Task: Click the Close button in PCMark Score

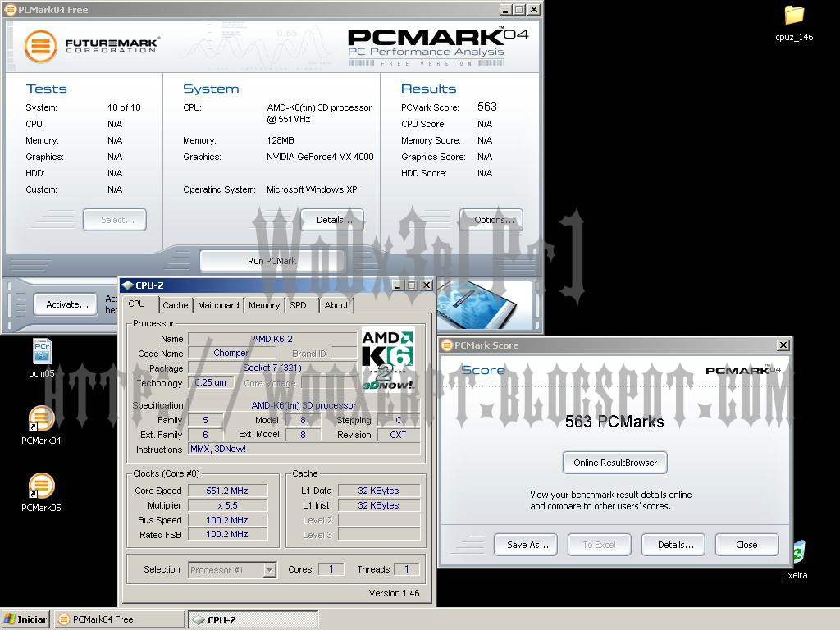Action: point(746,545)
